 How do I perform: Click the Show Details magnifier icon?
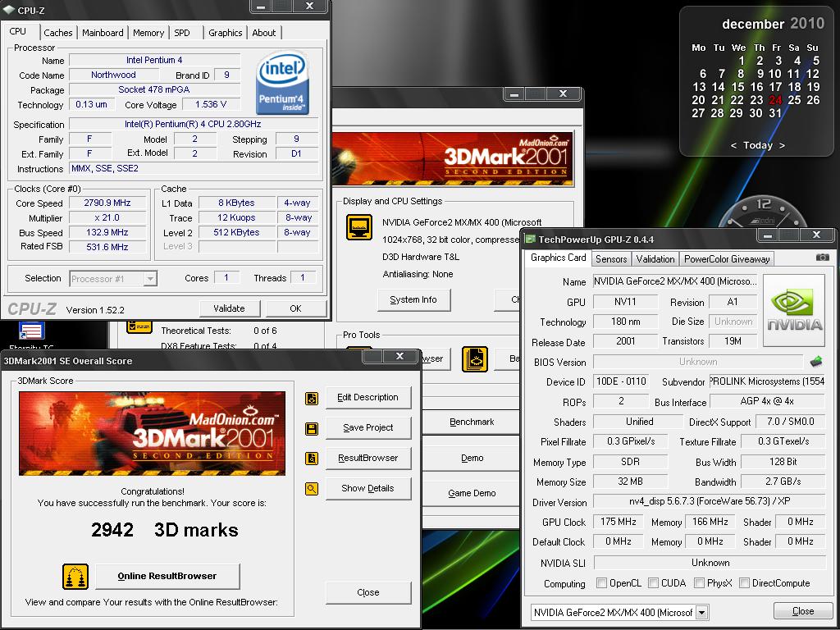click(312, 489)
